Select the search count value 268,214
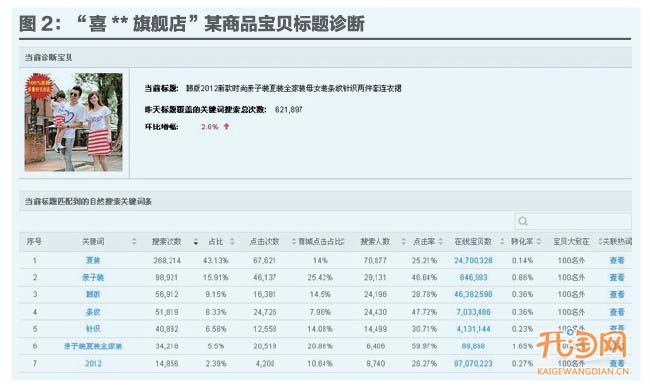This screenshot has height=387, width=650. [167, 261]
